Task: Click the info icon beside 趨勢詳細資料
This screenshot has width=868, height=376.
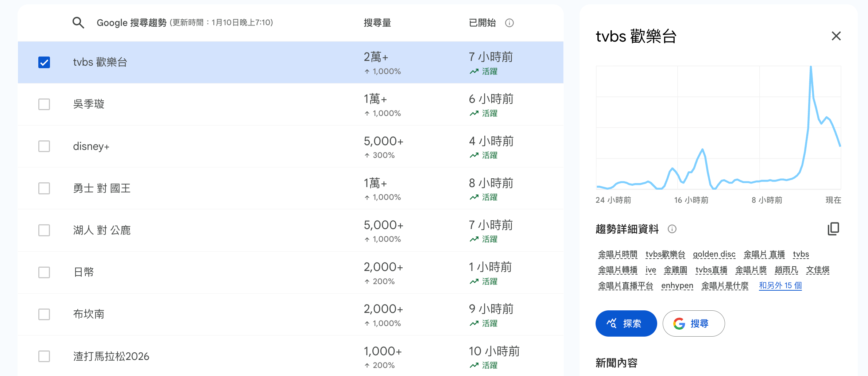Action: [672, 229]
